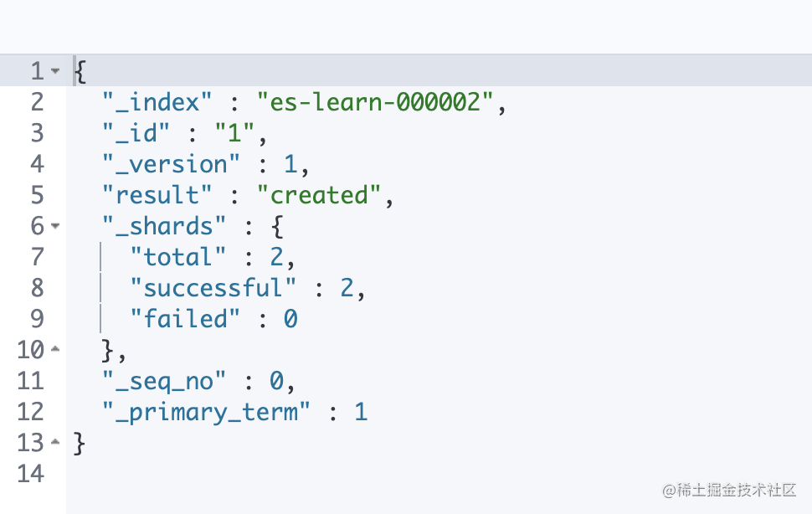
Task: Click the "_seq_no" key on line 11
Action: [164, 382]
